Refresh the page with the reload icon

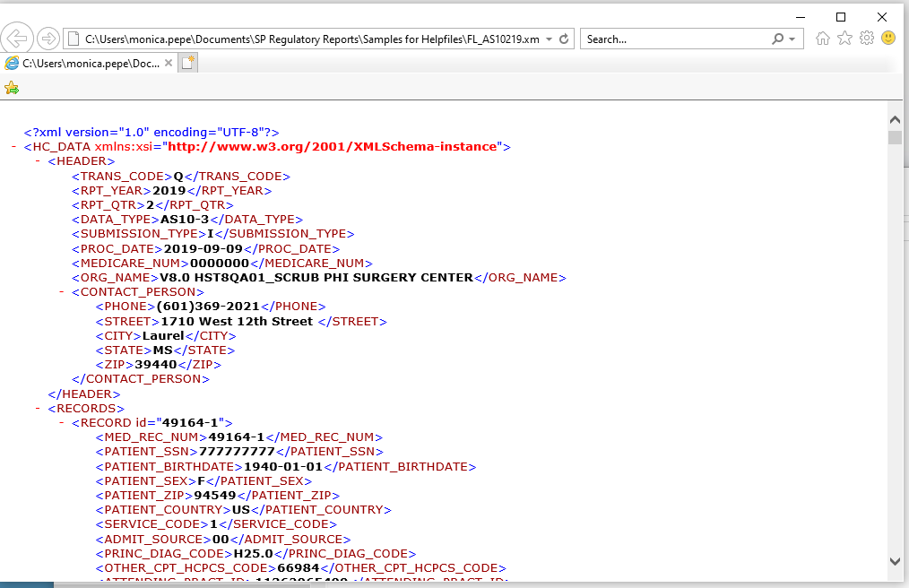click(x=564, y=39)
